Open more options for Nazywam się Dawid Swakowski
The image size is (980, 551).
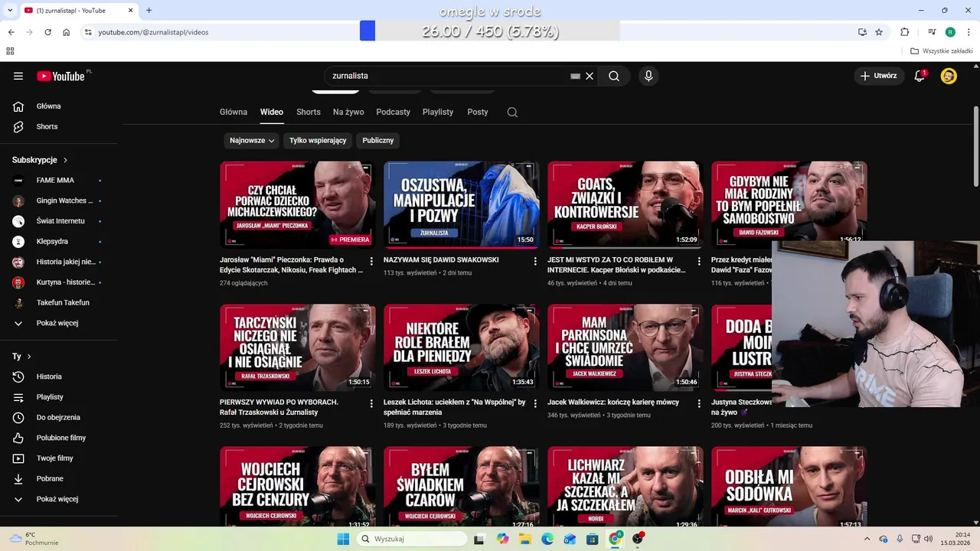535,261
